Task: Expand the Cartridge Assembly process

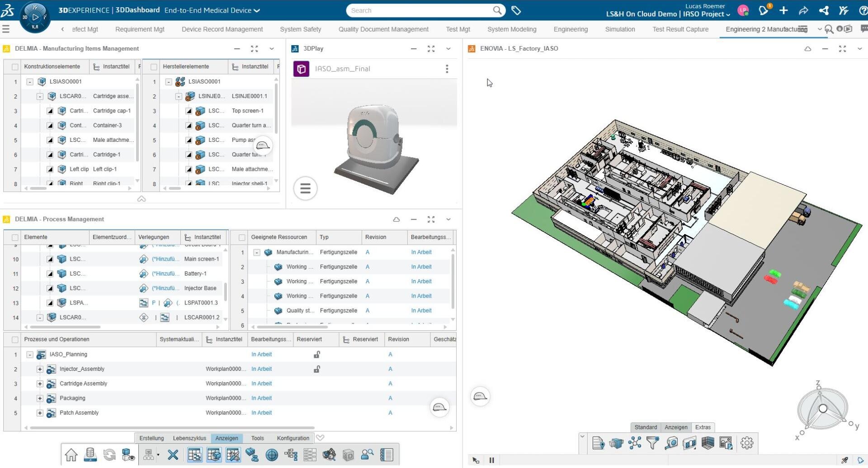Action: pos(40,384)
